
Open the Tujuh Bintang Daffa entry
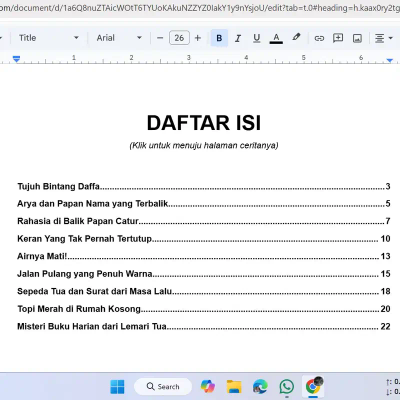(x=204, y=186)
